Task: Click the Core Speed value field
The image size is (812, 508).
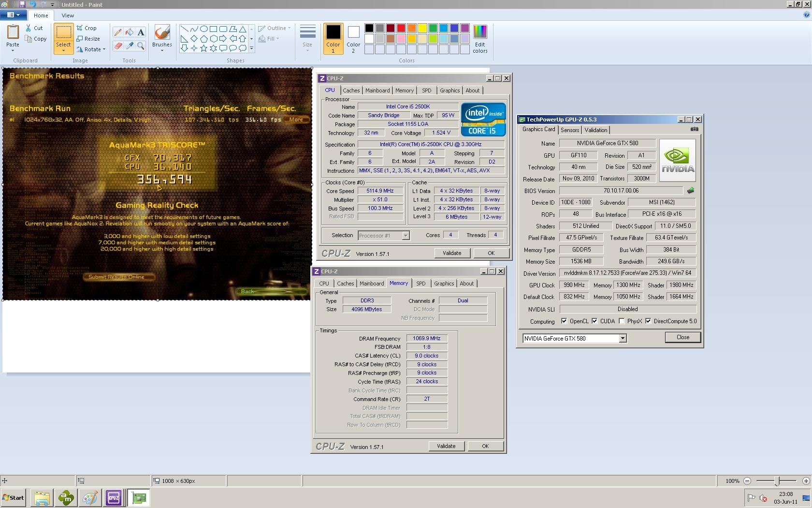Action: point(380,191)
